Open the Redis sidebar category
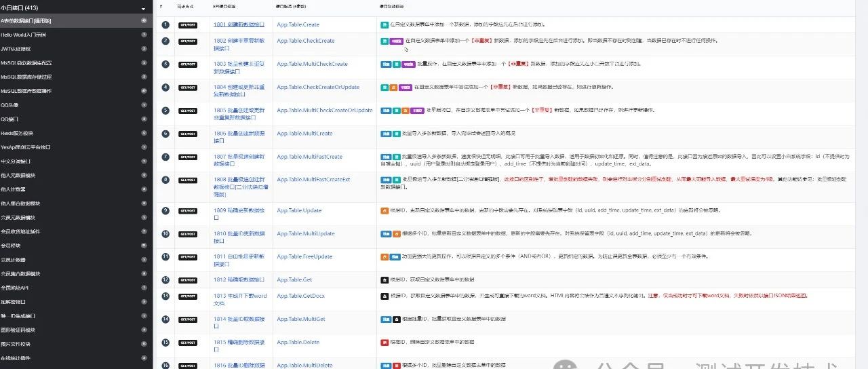 pyautogui.click(x=16, y=133)
